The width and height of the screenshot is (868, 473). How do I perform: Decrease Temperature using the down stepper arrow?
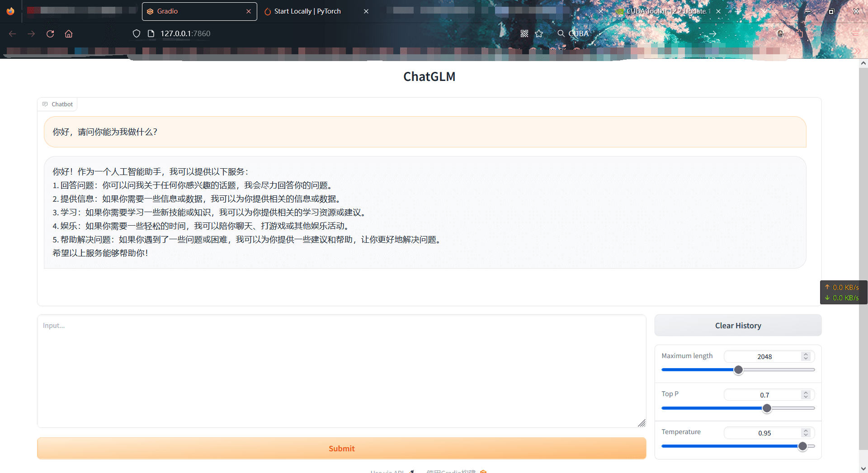[x=806, y=435]
